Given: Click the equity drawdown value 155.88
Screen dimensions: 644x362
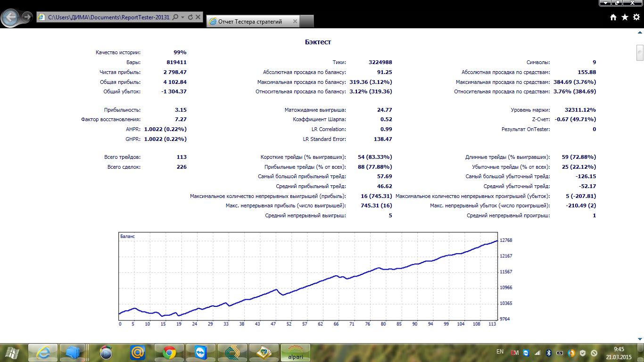Looking at the screenshot, I should (x=587, y=72).
